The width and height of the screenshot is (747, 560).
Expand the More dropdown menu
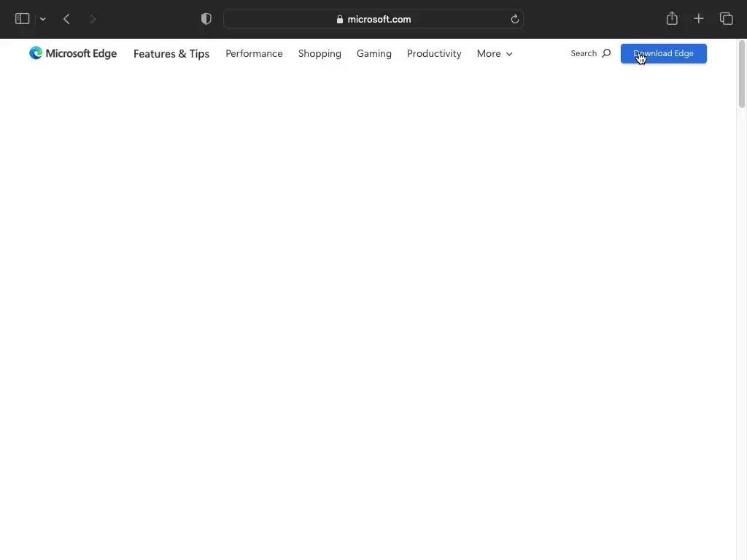coord(495,53)
